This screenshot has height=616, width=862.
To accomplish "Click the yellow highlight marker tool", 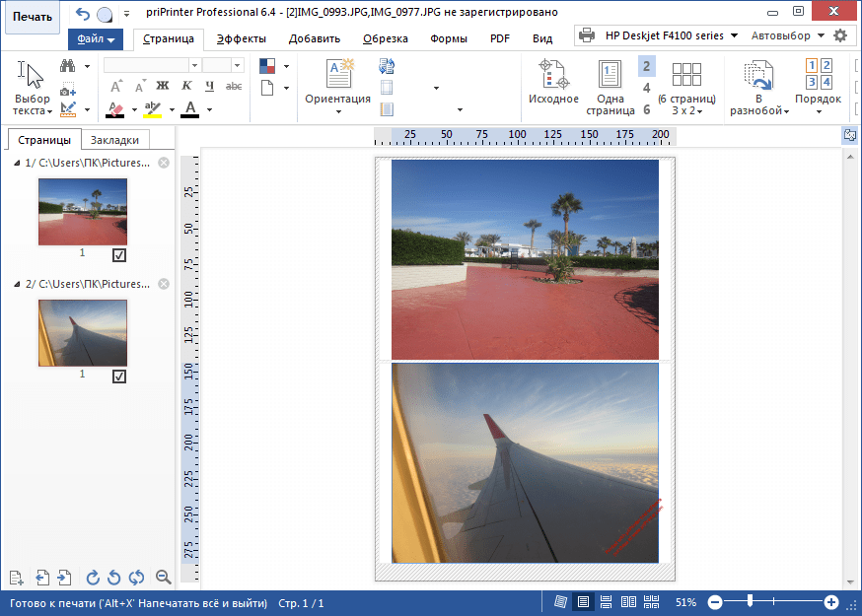I will (x=153, y=110).
